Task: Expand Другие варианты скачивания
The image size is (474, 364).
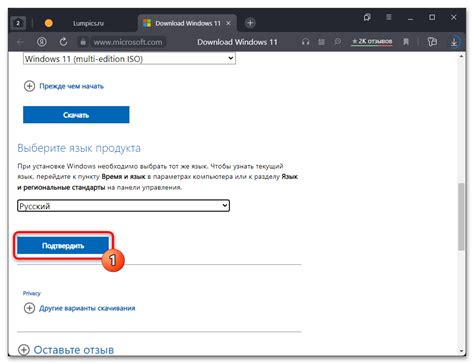Action: tap(80, 308)
